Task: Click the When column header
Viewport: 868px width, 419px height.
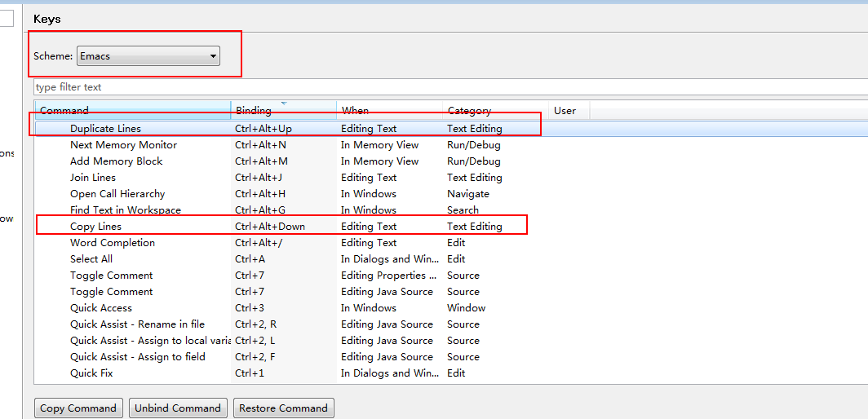Action: click(387, 110)
